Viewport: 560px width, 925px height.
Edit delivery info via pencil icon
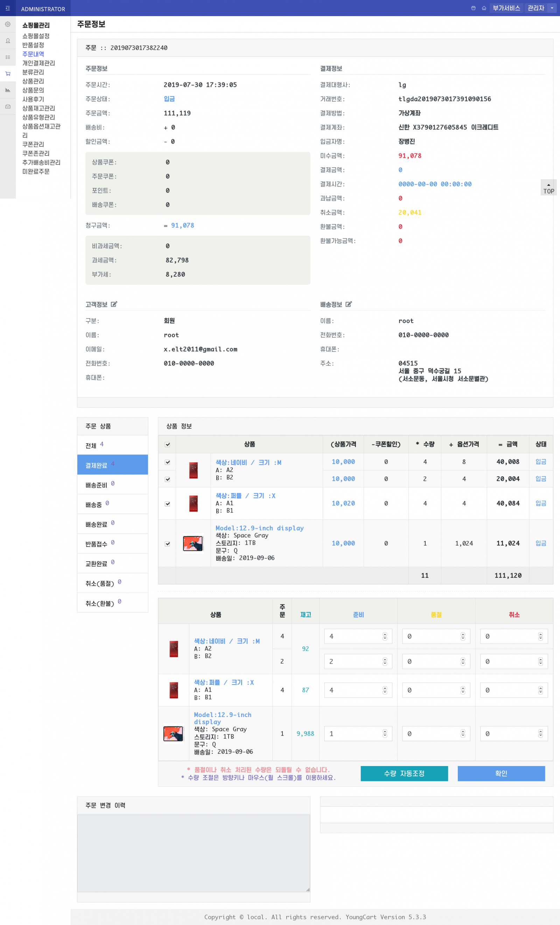click(349, 304)
